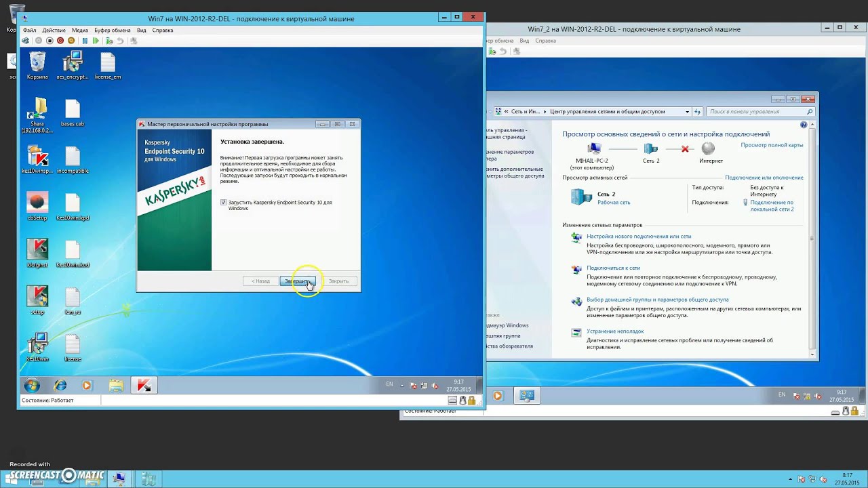
Task: Click the MIHAIL-PC-2 computer icon
Action: pos(594,148)
